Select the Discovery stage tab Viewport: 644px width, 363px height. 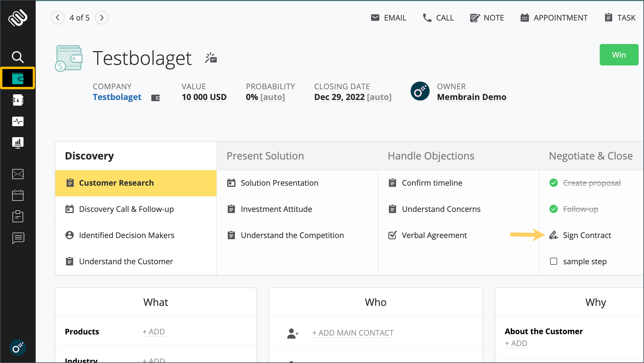(x=136, y=156)
